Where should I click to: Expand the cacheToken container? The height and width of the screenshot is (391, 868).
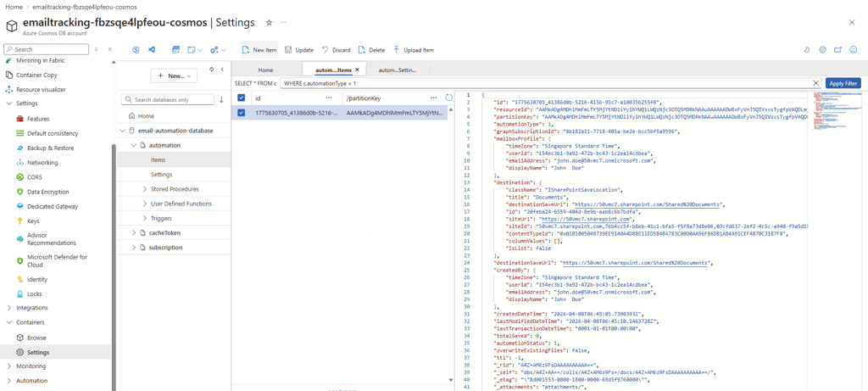[133, 233]
